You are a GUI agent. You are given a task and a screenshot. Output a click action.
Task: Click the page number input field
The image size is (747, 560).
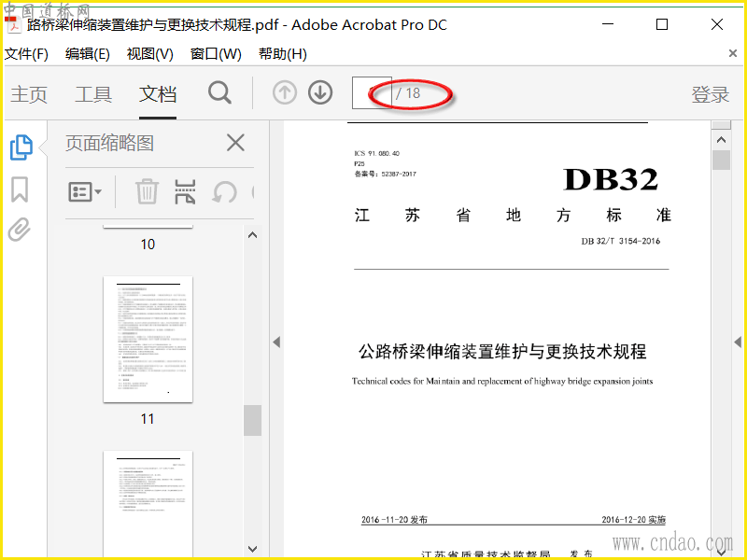pyautogui.click(x=372, y=92)
